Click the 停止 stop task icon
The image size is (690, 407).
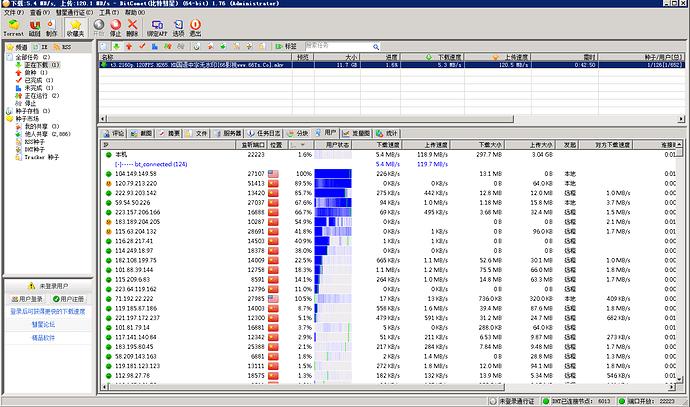point(115,28)
